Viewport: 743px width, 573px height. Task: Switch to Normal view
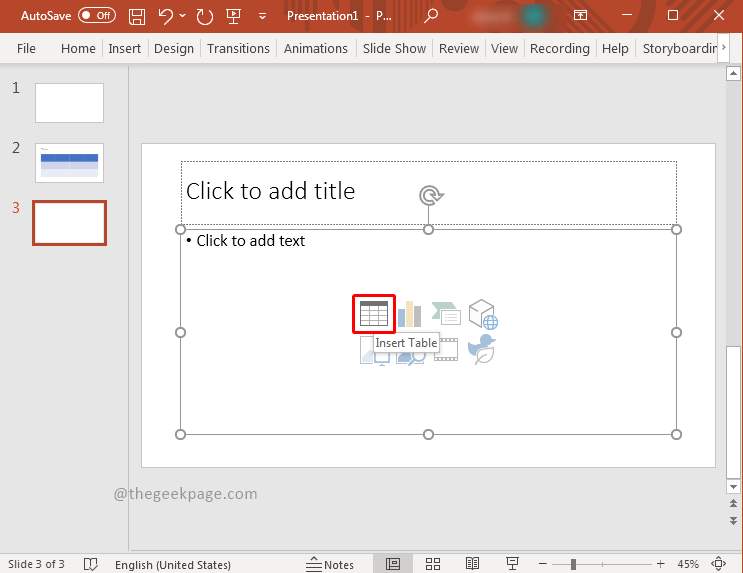[393, 564]
